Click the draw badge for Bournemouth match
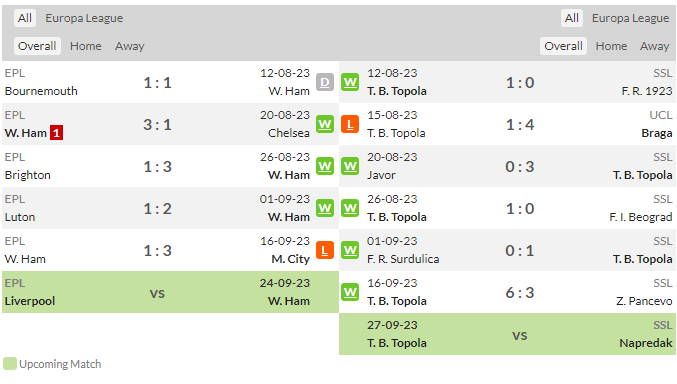The image size is (677, 384). tap(325, 82)
